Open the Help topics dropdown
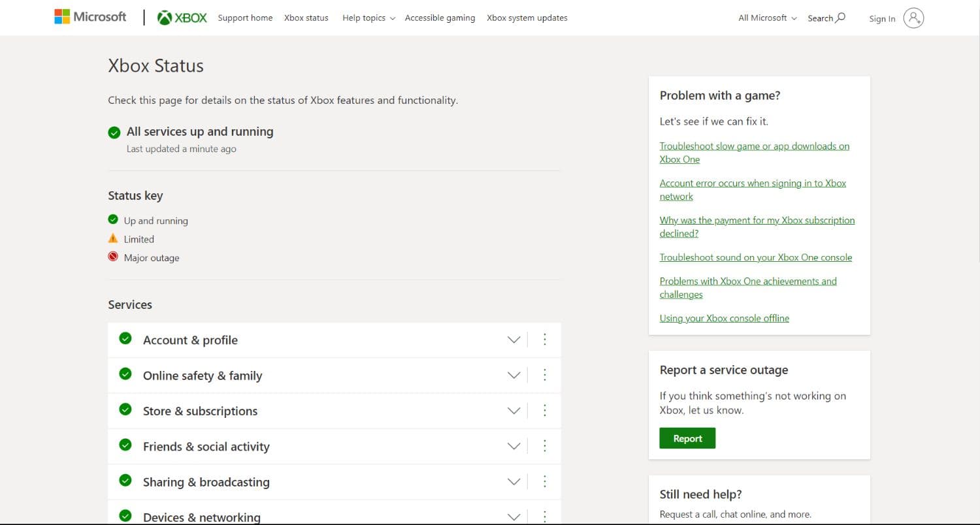This screenshot has width=980, height=525. point(368,18)
